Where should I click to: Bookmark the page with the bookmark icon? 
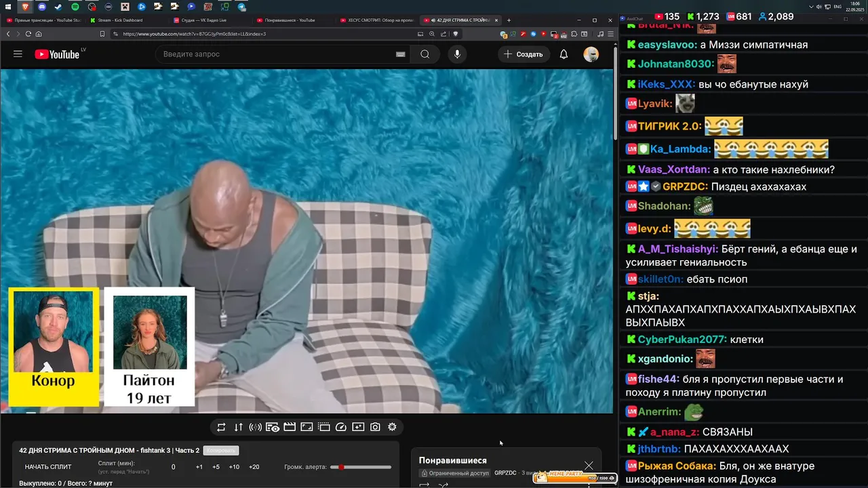tap(102, 34)
